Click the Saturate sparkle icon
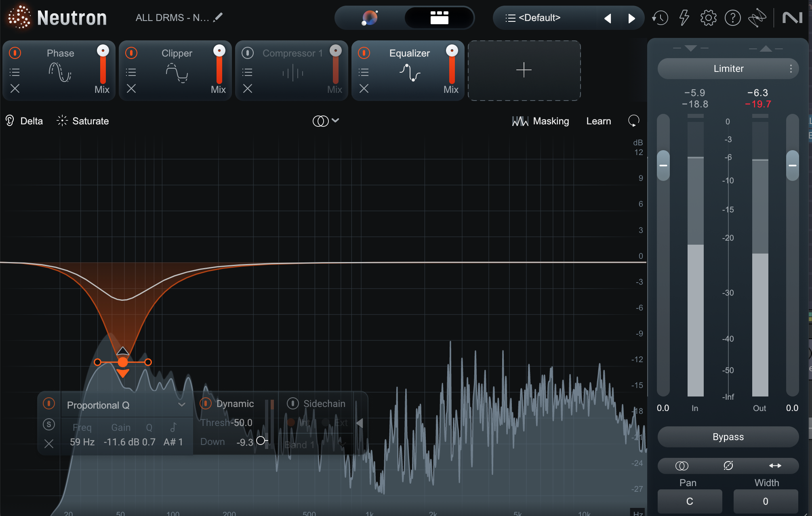Viewport: 812px width, 516px height. pos(62,121)
